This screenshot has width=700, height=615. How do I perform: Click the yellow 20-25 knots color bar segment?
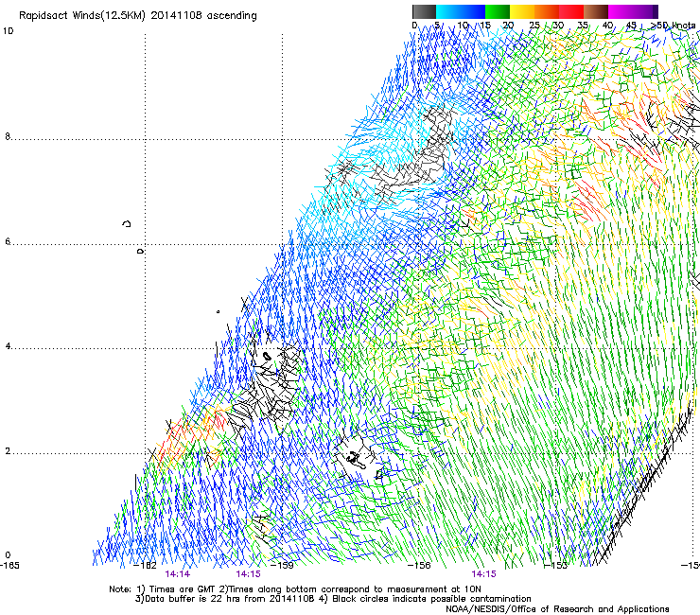pos(522,11)
